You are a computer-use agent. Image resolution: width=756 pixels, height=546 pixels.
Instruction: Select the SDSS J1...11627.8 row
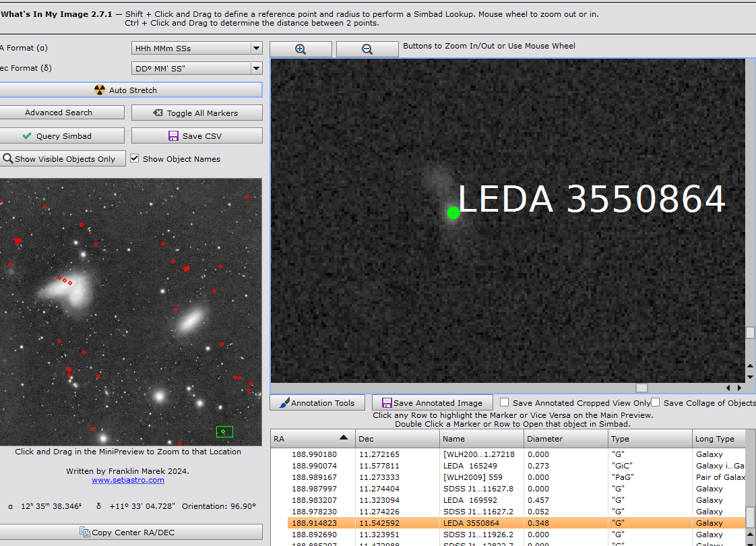click(x=516, y=489)
